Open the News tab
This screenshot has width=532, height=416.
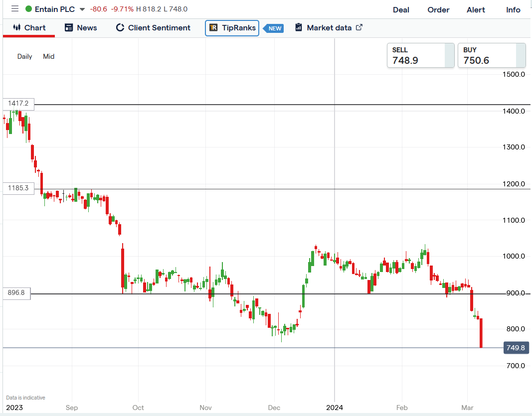click(81, 28)
